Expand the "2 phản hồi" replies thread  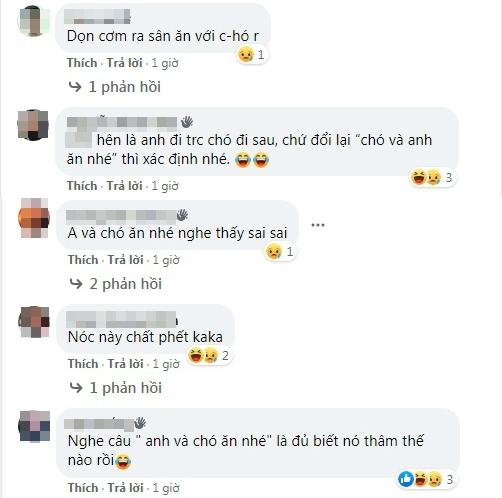click(116, 284)
